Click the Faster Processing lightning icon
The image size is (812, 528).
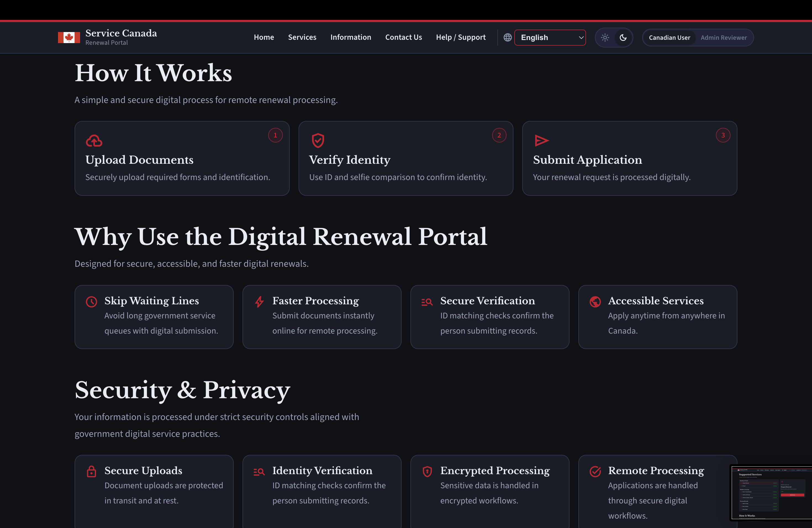point(259,302)
